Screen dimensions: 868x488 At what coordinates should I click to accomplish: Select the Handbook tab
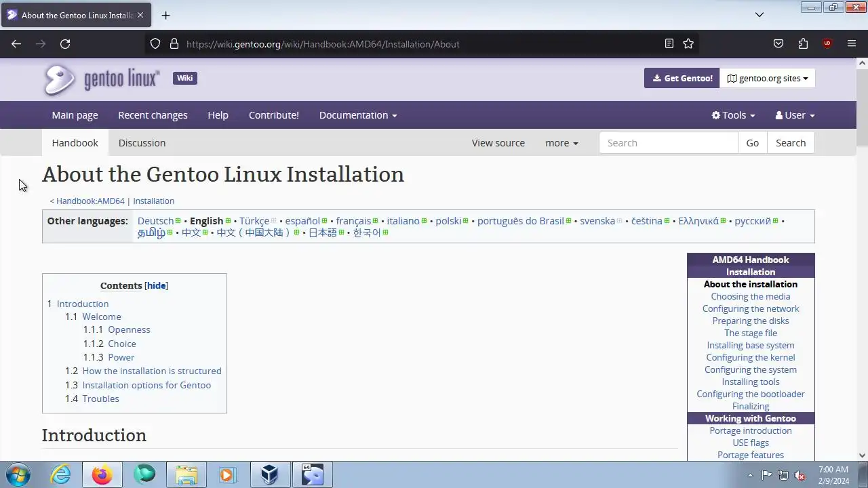coord(75,143)
